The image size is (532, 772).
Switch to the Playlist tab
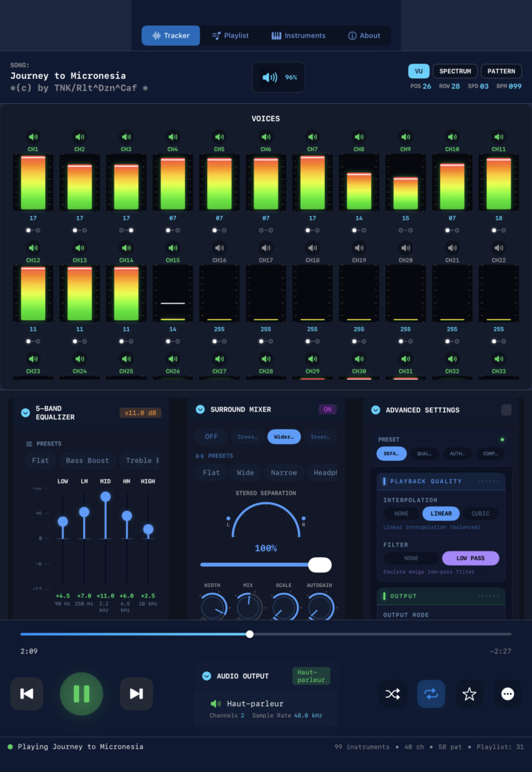click(230, 35)
